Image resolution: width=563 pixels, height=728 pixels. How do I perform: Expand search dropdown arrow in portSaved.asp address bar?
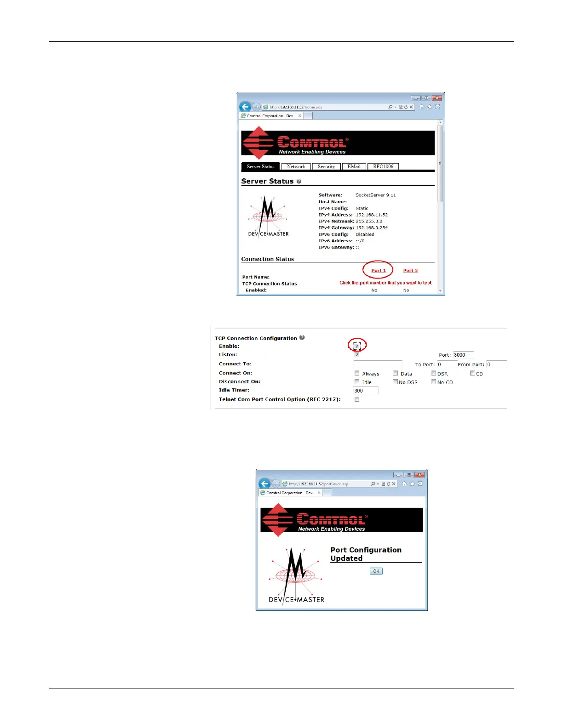378,484
